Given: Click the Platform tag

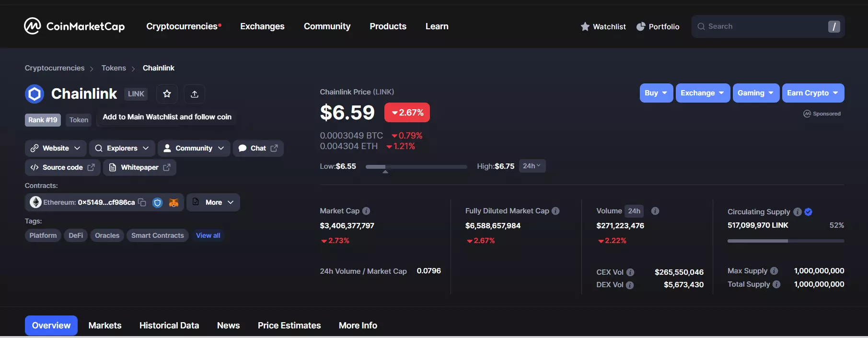Looking at the screenshot, I should point(43,235).
